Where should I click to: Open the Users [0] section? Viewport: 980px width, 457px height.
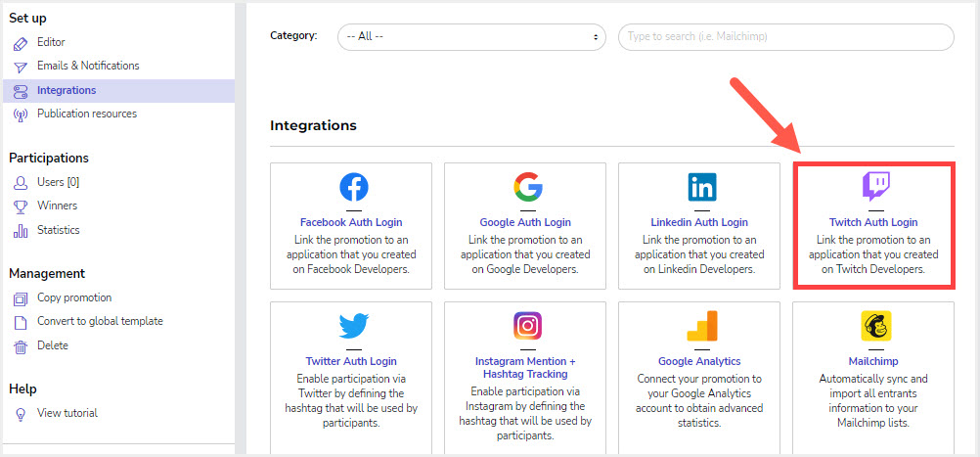point(58,182)
